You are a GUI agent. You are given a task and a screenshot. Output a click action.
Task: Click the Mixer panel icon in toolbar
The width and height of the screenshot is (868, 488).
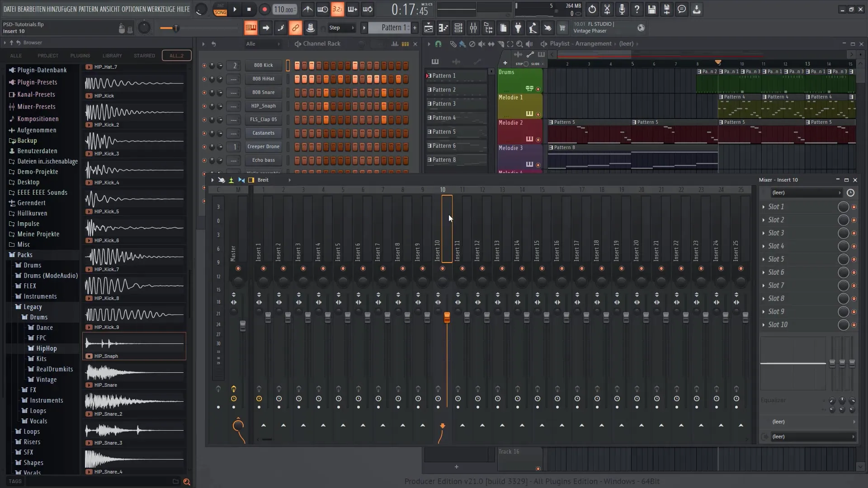pyautogui.click(x=473, y=28)
